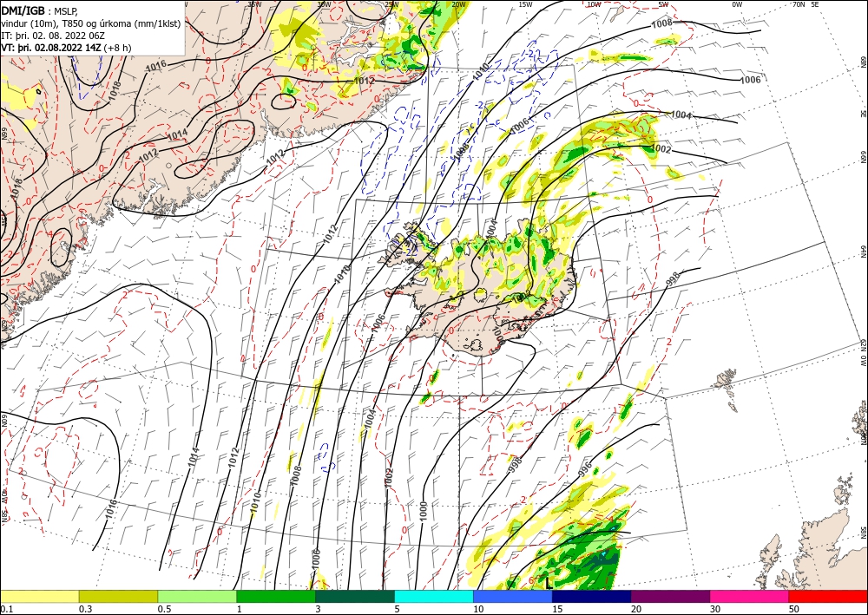Viewport: 868px width, 615px height.
Task: Select the red 50+ legend band
Action: pos(828,596)
